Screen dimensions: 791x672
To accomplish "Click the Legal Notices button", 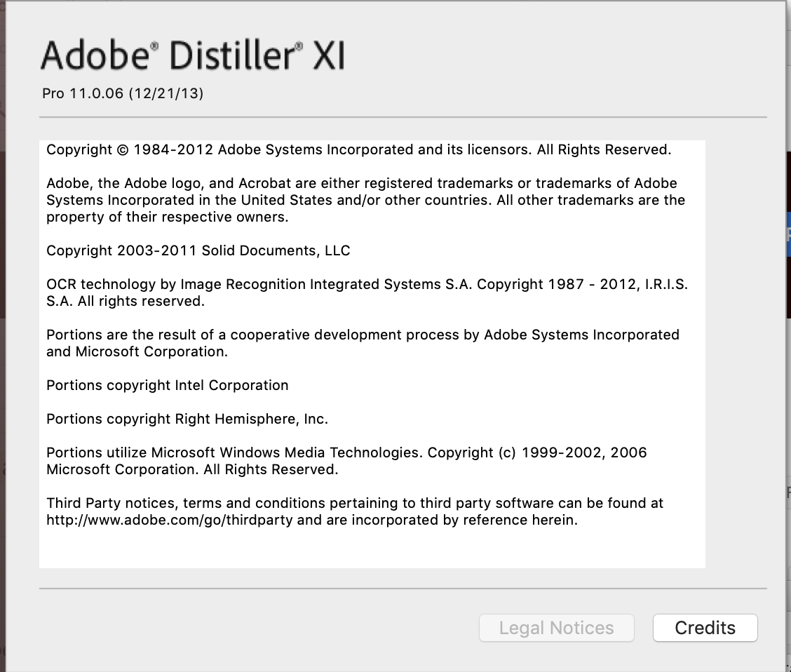I will (x=556, y=628).
